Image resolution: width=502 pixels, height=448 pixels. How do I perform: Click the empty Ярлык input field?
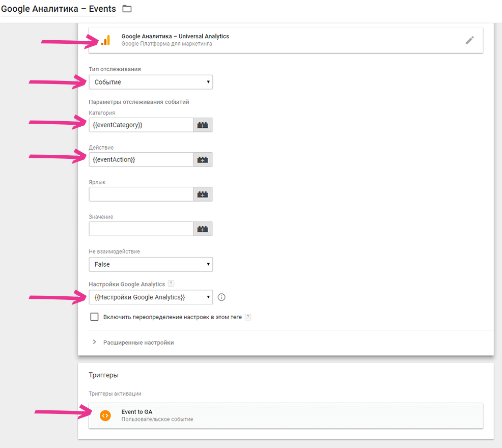[141, 194]
